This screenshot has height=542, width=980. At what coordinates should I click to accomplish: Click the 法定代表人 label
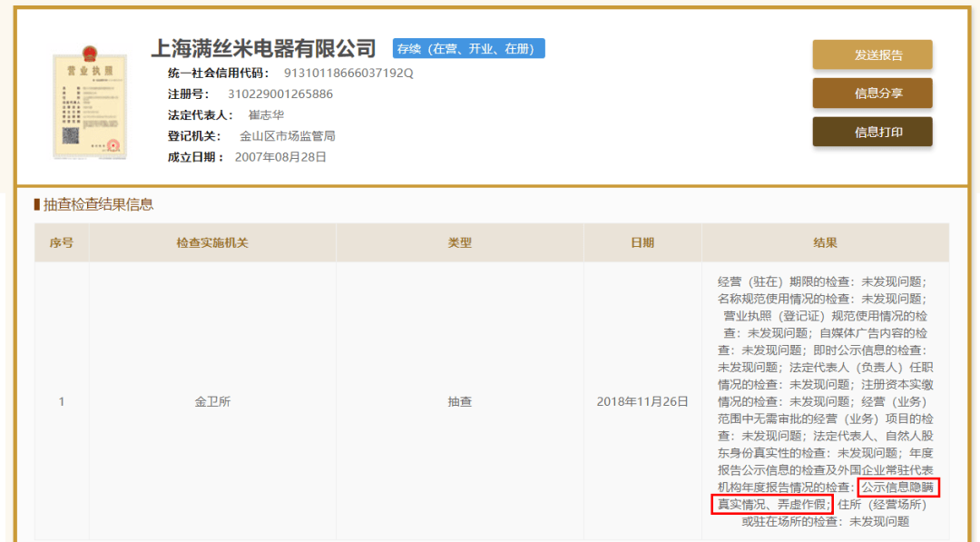point(200,115)
